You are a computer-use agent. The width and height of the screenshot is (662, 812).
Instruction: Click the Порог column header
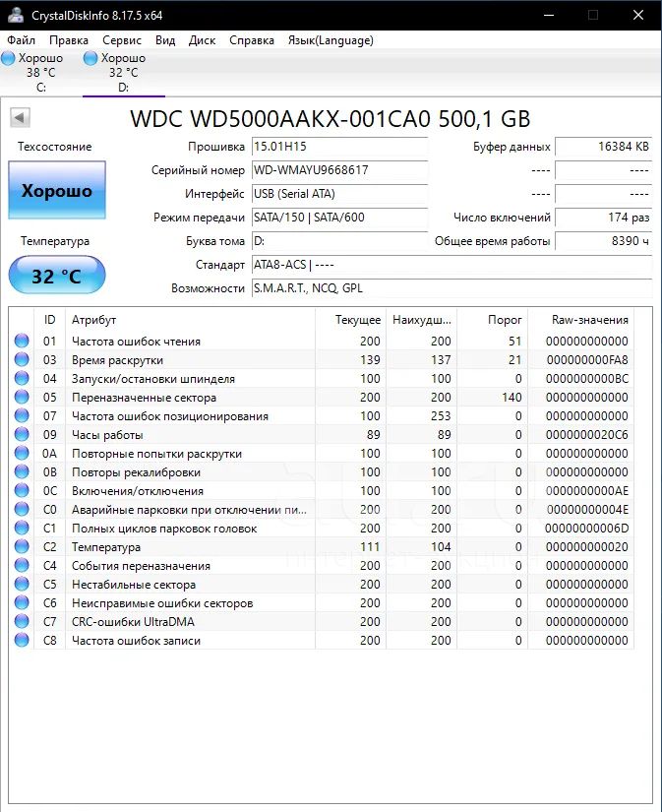coord(492,320)
